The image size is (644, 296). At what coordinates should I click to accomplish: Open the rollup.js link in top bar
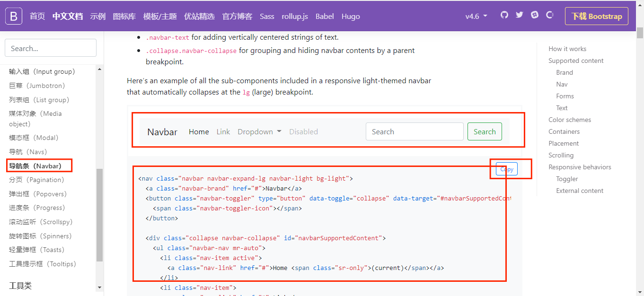(x=295, y=16)
